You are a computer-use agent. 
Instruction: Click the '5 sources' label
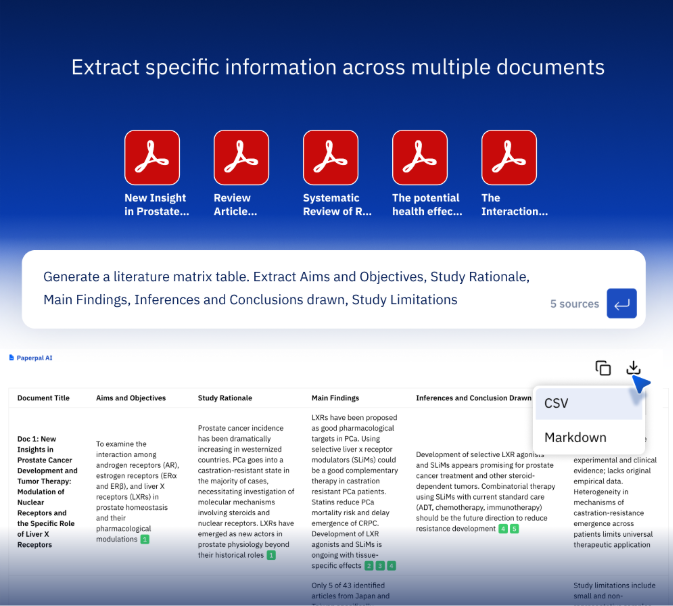[x=574, y=304]
